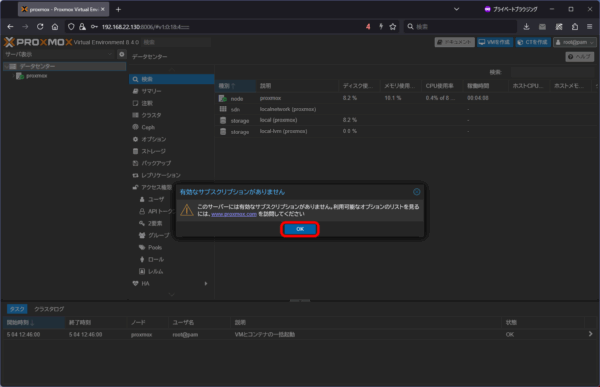Click the レルム realm icon in menu
The image size is (600, 387).
142,271
